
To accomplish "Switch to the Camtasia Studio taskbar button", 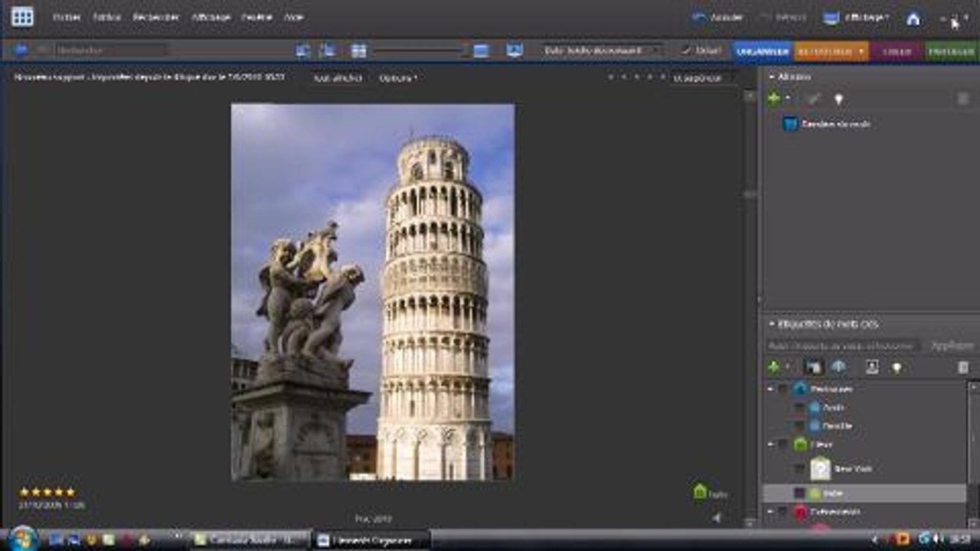I will 250,540.
